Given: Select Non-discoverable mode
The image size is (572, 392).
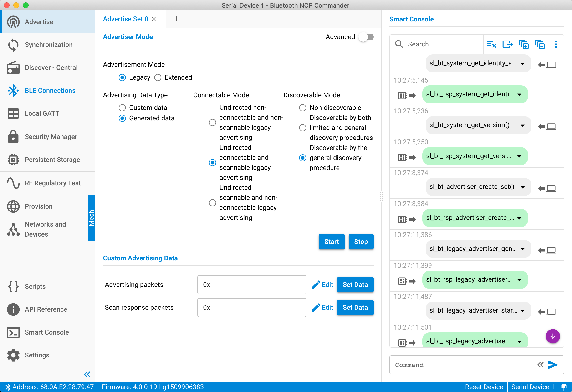Looking at the screenshot, I should point(302,108).
